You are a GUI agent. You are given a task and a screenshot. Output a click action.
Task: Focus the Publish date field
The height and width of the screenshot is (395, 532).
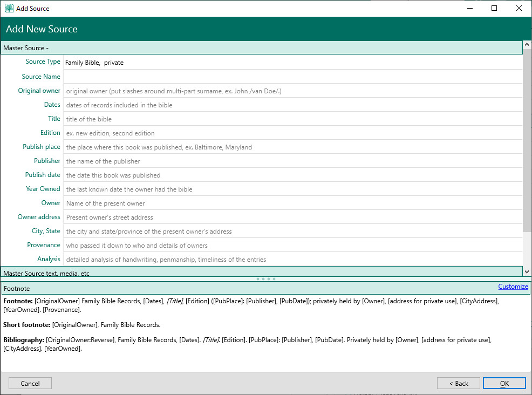tap(292, 175)
